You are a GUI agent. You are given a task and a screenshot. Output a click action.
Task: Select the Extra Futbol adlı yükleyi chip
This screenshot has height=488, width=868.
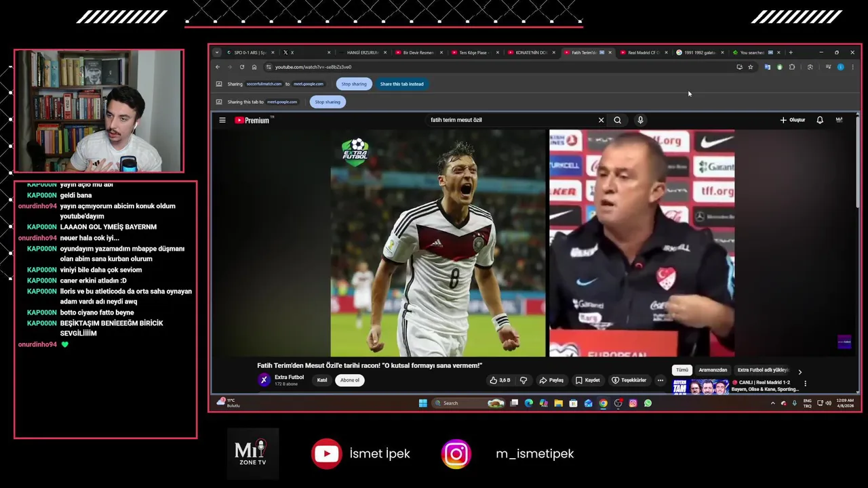tap(763, 370)
